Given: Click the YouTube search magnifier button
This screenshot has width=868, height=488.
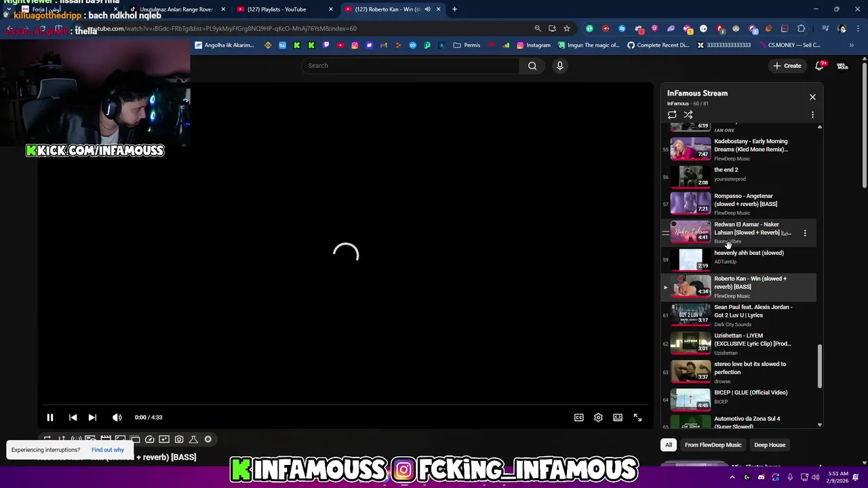Looking at the screenshot, I should coord(532,66).
